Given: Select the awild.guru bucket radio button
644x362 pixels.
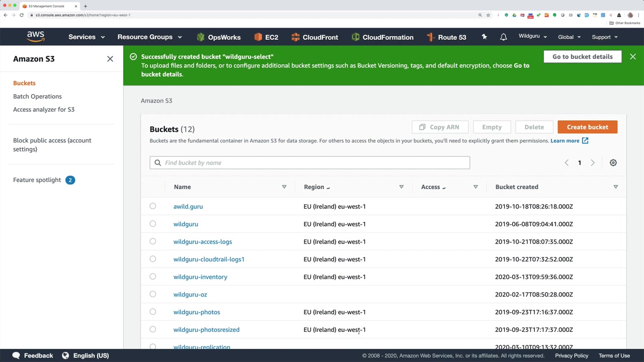Looking at the screenshot, I should coord(153,206).
